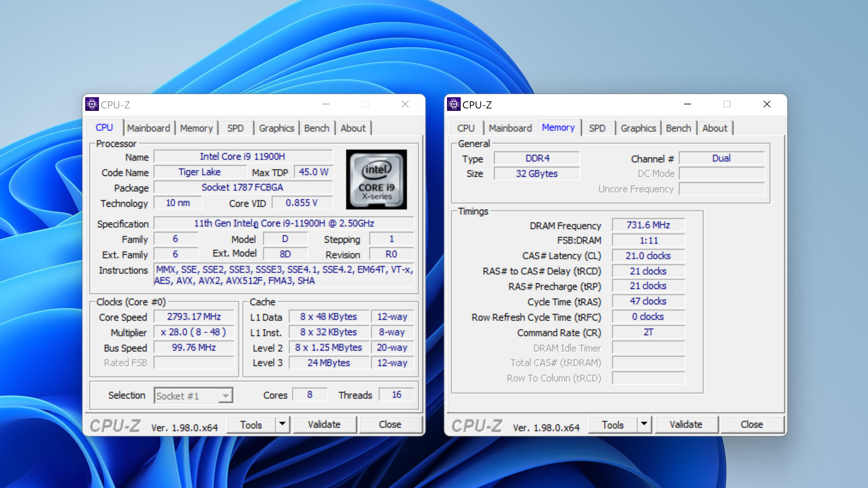Click CAS# Latency value 21.0 clocks
868x488 pixels.
point(648,256)
